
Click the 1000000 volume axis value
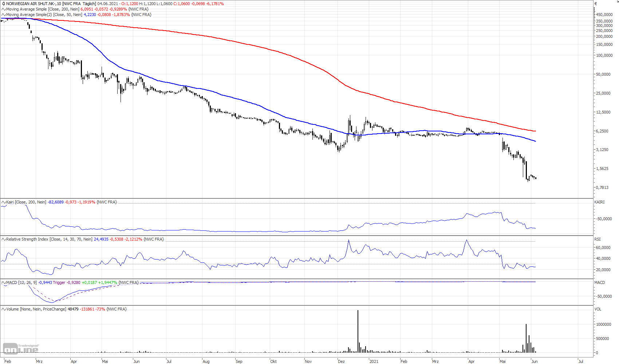[x=603, y=324]
